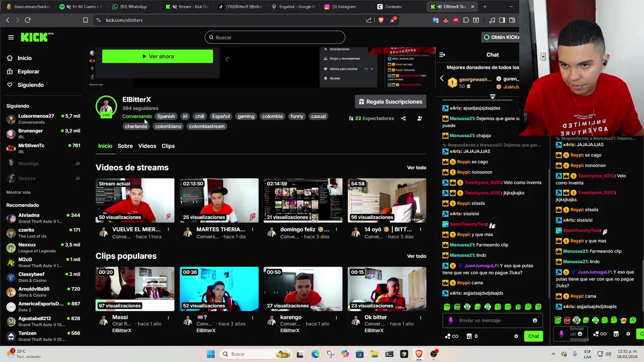Switch to the Videos tab

click(x=147, y=146)
